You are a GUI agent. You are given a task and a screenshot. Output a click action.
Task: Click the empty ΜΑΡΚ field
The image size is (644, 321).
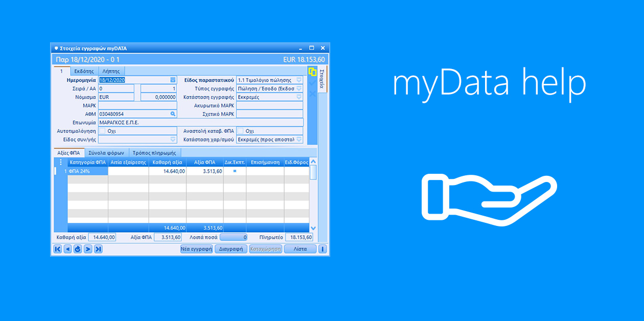click(137, 105)
